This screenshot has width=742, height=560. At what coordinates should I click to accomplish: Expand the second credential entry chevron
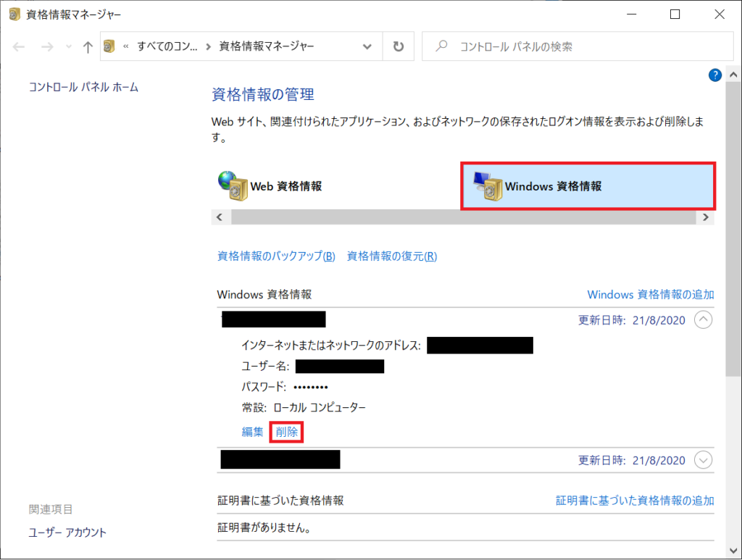703,460
